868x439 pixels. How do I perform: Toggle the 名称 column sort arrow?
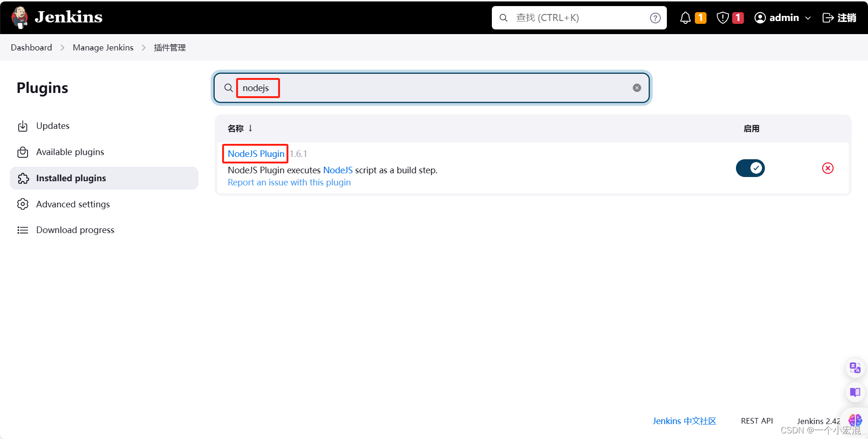coord(251,128)
